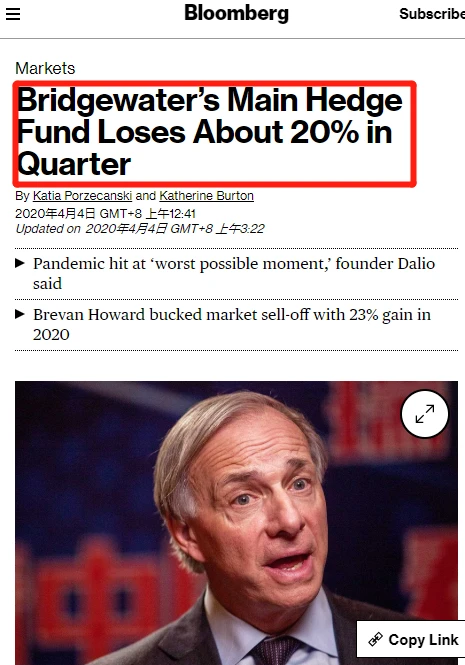Open author Katherine Burton's profile link
465x665 pixels.
(x=207, y=196)
